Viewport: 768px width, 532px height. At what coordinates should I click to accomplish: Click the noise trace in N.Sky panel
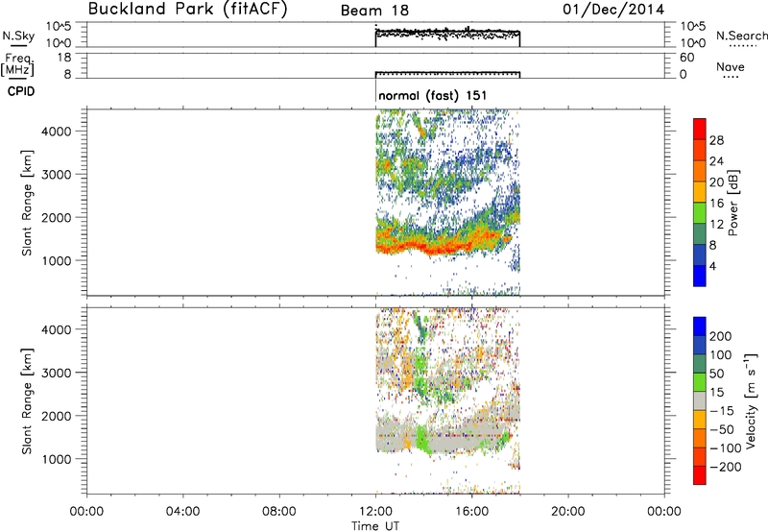click(447, 34)
